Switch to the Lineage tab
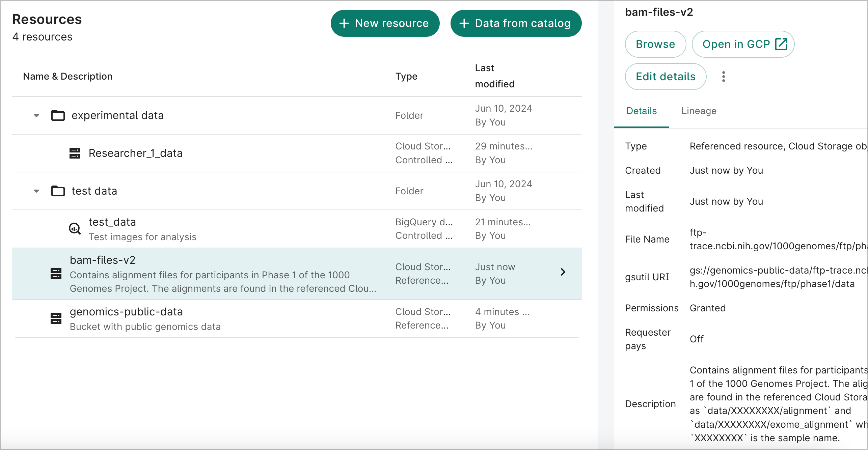The height and width of the screenshot is (450, 868). pyautogui.click(x=698, y=111)
